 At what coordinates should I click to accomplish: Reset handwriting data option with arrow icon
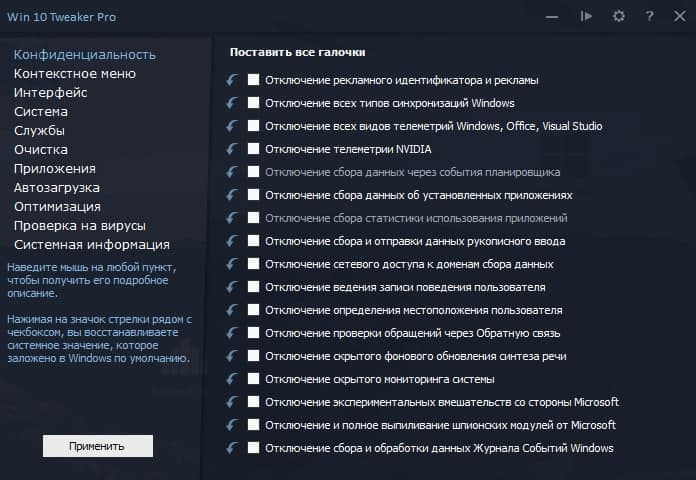[232, 241]
